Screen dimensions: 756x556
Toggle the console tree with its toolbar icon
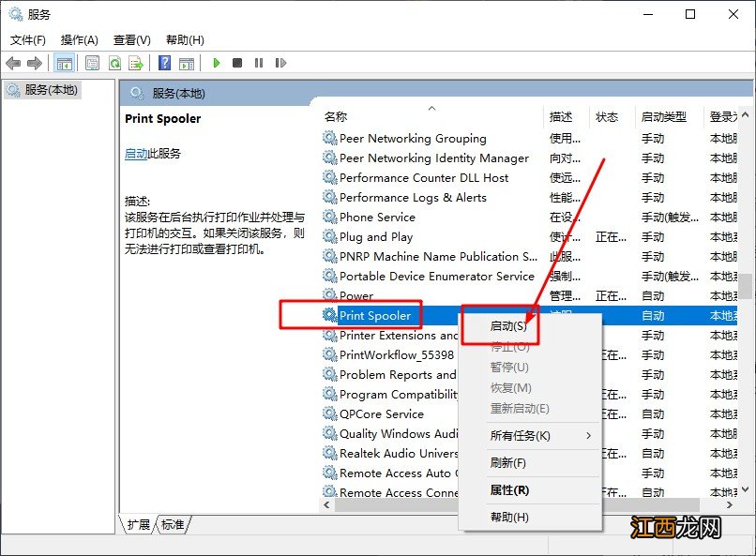point(64,63)
